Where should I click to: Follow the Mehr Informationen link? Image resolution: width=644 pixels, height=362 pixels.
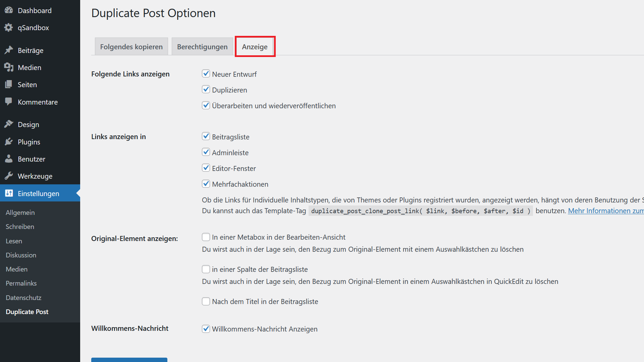(606, 211)
